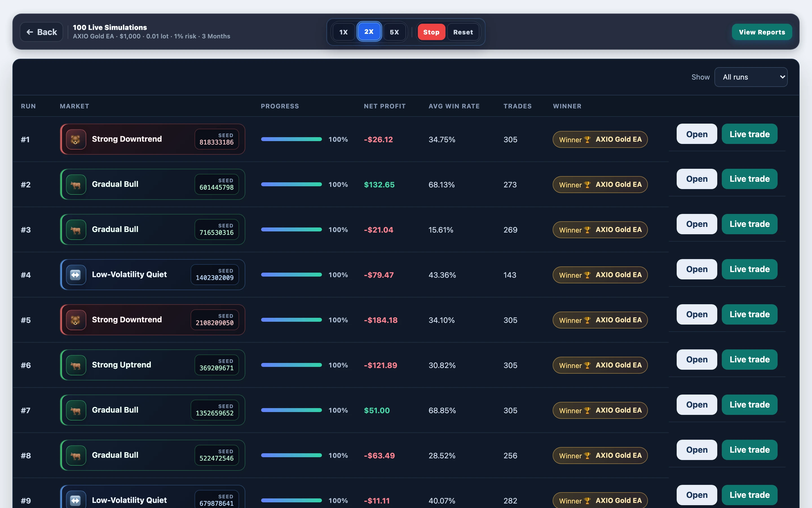Start Live trade for run #4
The width and height of the screenshot is (812, 508).
click(x=749, y=269)
